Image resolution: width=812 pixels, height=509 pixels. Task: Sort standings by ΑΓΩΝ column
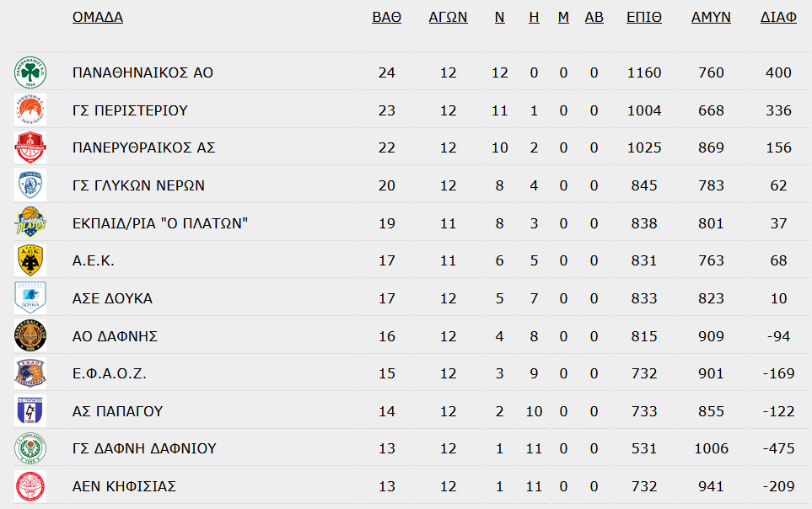448,17
